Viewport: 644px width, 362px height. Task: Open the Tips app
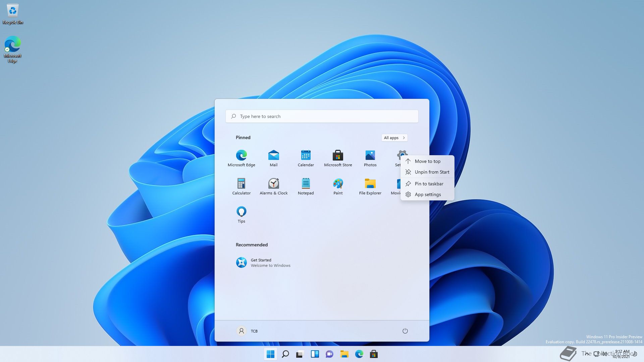[x=241, y=214]
